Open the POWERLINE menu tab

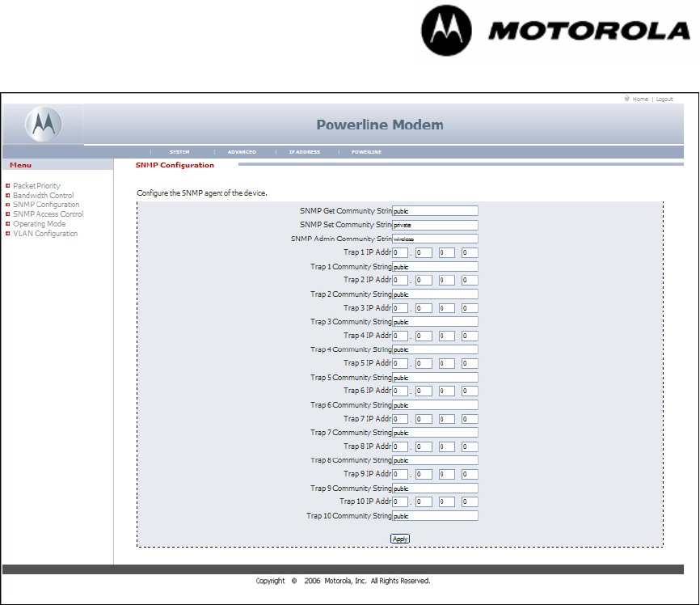coord(366,152)
